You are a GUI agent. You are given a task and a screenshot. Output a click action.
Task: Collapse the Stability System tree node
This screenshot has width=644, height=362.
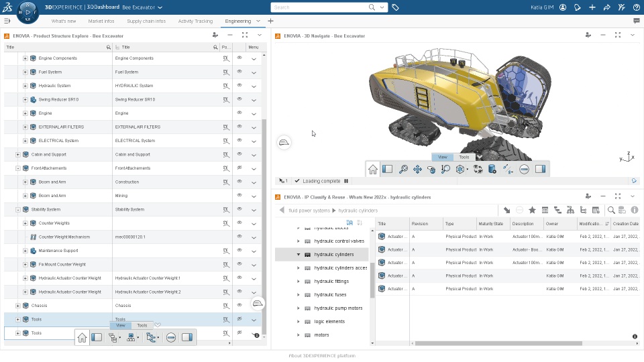point(17,210)
